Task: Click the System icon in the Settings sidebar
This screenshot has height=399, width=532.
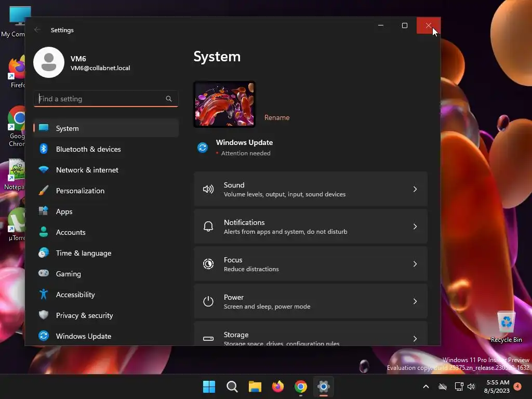Action: [44, 128]
